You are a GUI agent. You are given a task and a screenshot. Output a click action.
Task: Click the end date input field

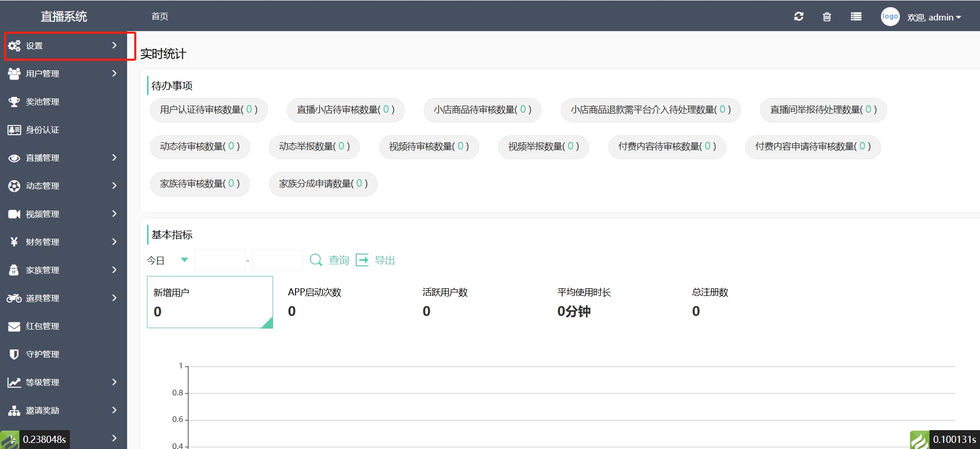[x=278, y=260]
